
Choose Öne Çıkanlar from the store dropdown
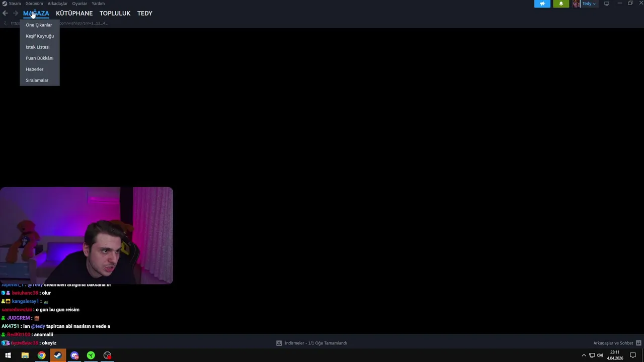[x=39, y=25]
